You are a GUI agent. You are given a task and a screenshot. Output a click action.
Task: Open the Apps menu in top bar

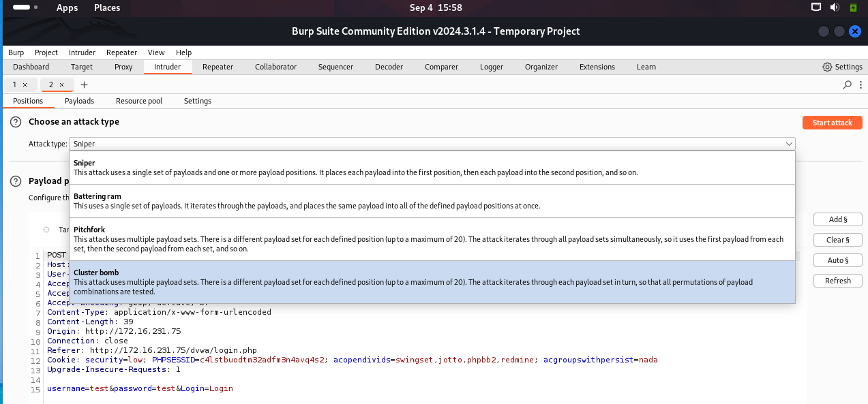67,7
